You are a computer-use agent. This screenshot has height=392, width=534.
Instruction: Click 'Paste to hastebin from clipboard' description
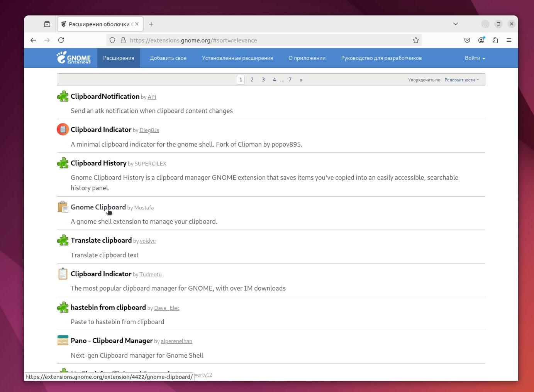pos(117,322)
